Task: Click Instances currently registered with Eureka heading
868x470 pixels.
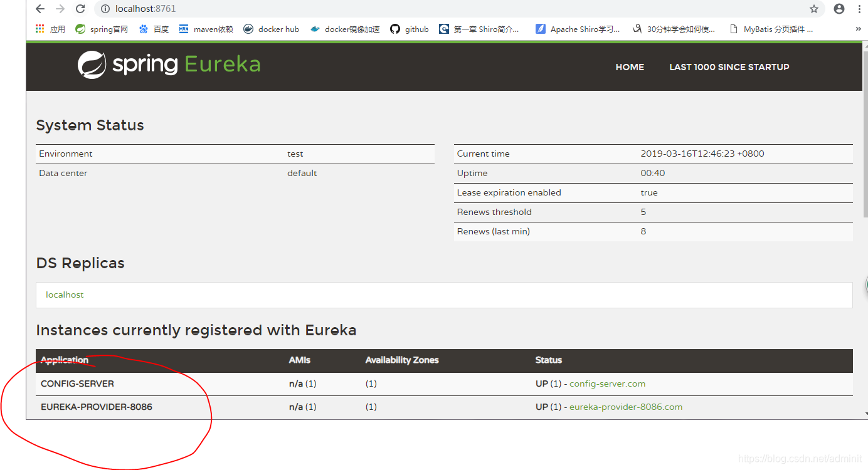Action: 196,330
